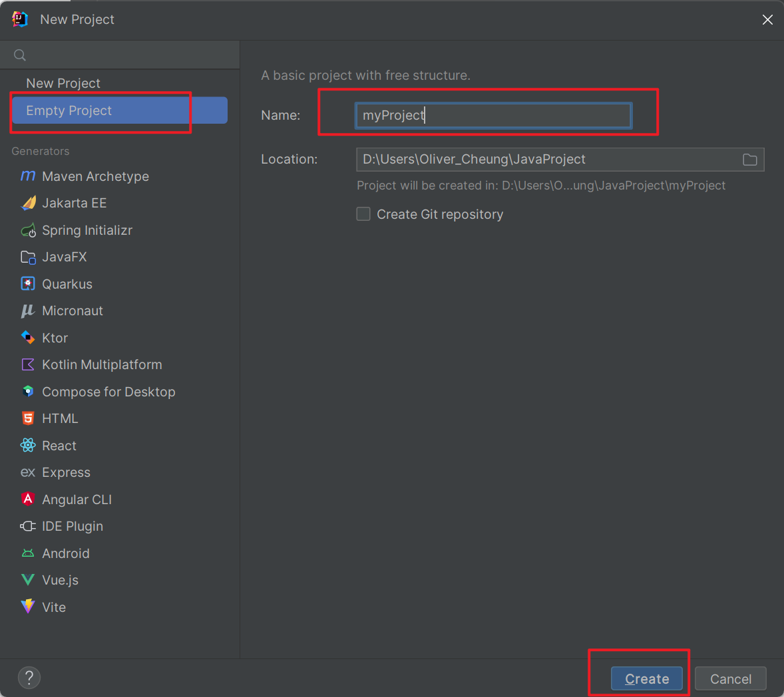Click the Maven Archetype icon
Image resolution: width=784 pixels, height=697 pixels.
click(x=28, y=176)
